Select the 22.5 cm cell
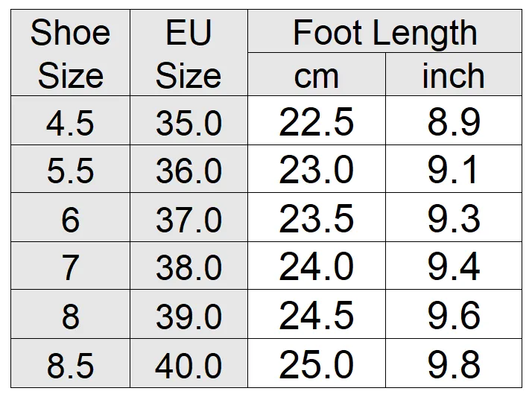Viewport: 532px width, 394px height. coord(317,121)
